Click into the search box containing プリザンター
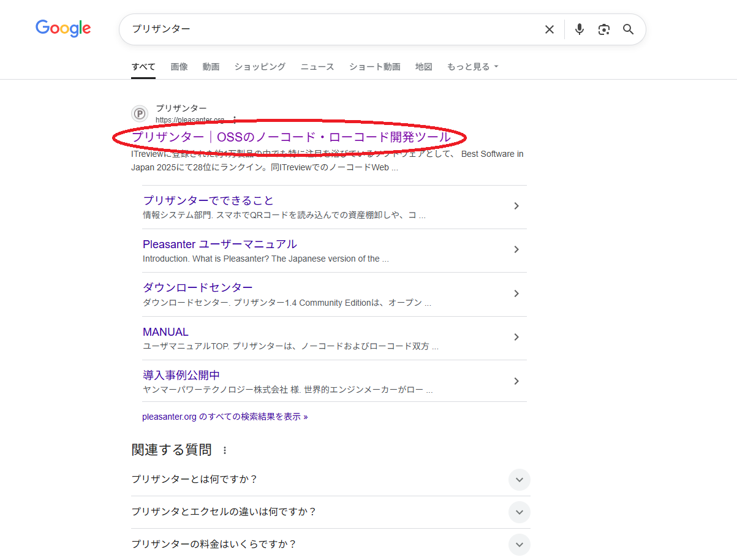Screen dimensions: 737x560 click(x=331, y=29)
